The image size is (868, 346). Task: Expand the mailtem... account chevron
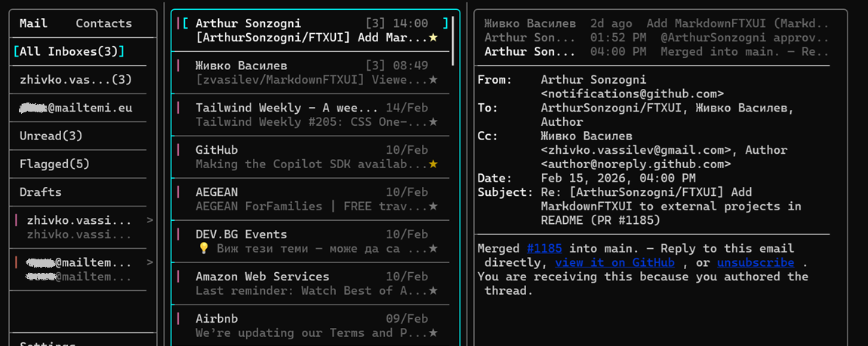click(x=149, y=262)
